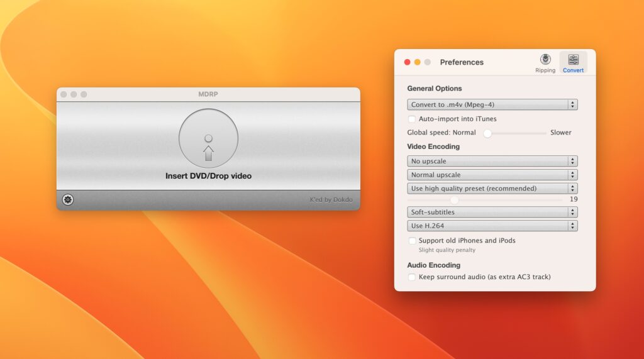
Task: Click the Preferences window title
Action: click(462, 62)
